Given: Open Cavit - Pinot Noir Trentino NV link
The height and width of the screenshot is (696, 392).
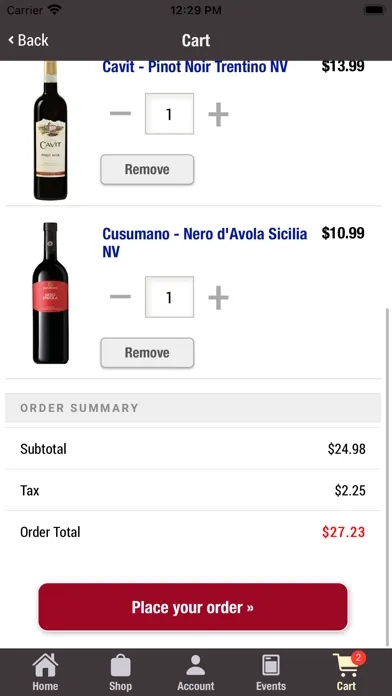Looking at the screenshot, I should (x=195, y=67).
